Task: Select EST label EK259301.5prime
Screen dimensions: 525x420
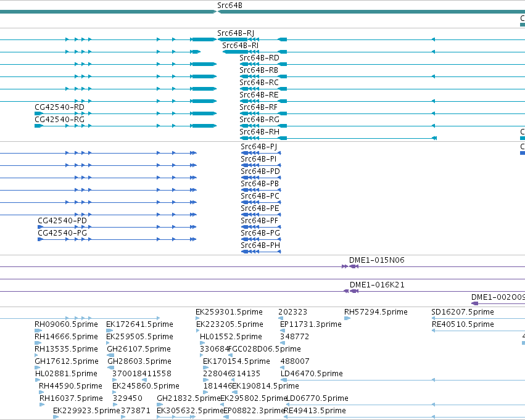Action: tap(229, 312)
